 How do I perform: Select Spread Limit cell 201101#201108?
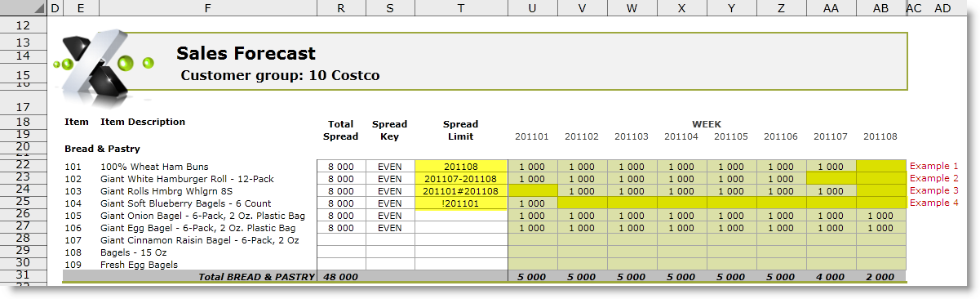click(461, 190)
